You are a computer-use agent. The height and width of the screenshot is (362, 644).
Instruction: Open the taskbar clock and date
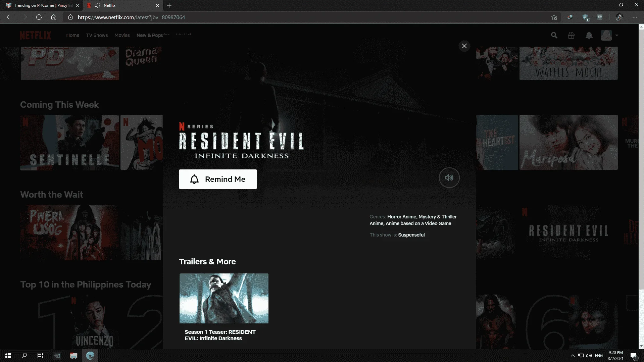[615, 356]
